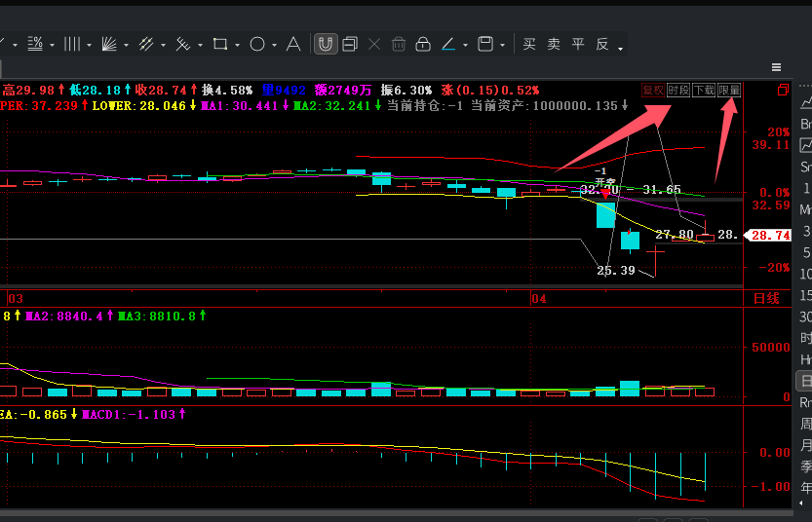This screenshot has height=522, width=812.
Task: Toggle the 复权 option
Action: (653, 90)
